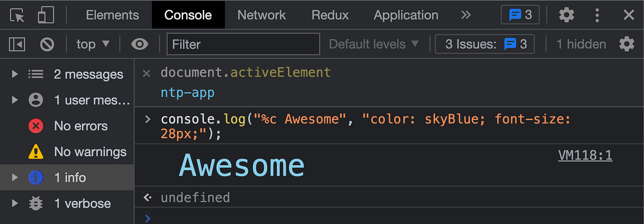644x224 pixels.
Task: Show more tabs via double chevron
Action: pyautogui.click(x=466, y=15)
